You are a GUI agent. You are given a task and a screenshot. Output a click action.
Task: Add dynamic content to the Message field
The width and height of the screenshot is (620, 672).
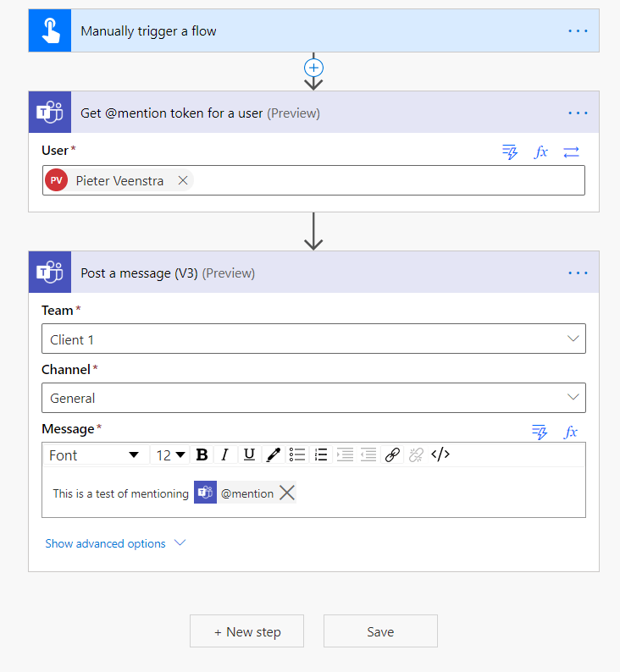(540, 432)
